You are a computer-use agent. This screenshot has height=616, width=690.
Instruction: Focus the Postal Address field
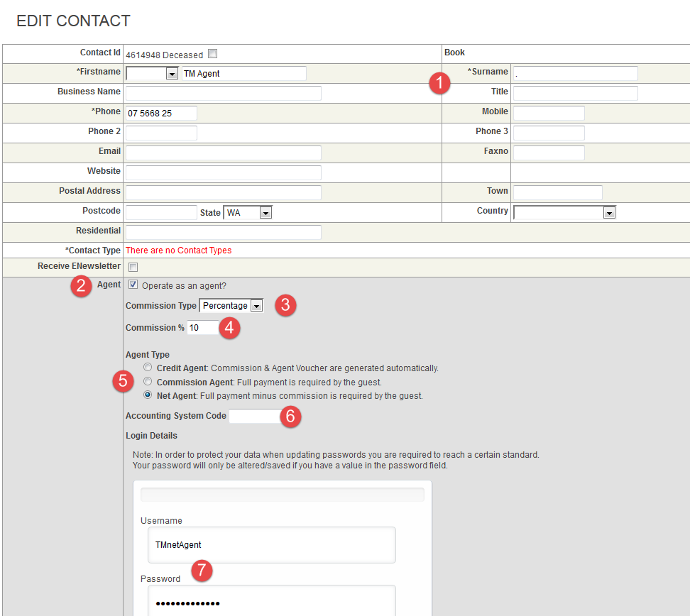[x=224, y=192]
